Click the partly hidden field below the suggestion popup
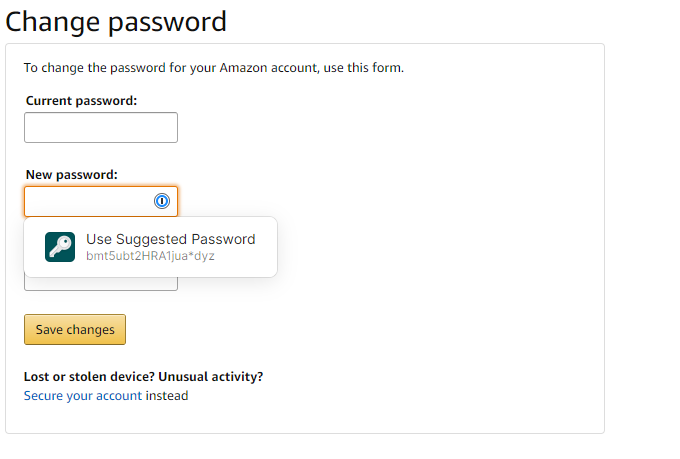This screenshot has height=459, width=680. [101, 284]
